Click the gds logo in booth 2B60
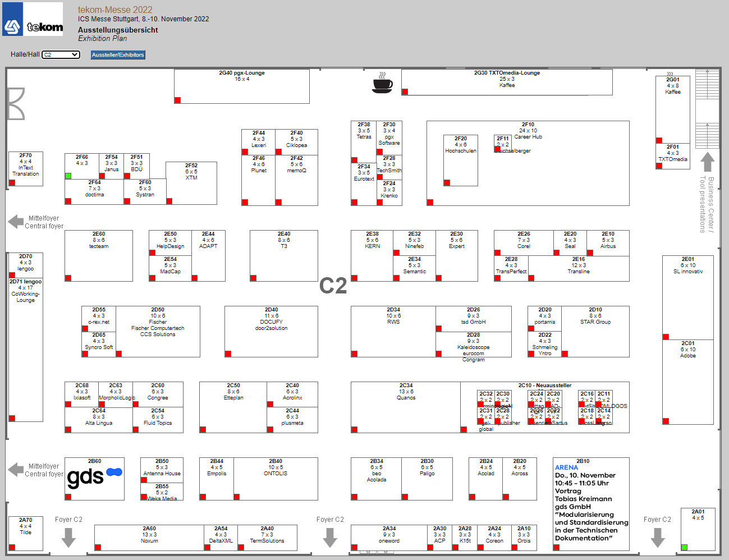This screenshot has height=560, width=729. point(94,477)
